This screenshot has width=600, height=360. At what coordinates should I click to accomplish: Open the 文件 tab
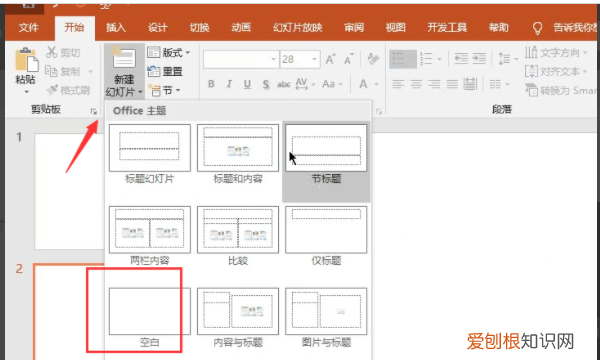(x=29, y=28)
